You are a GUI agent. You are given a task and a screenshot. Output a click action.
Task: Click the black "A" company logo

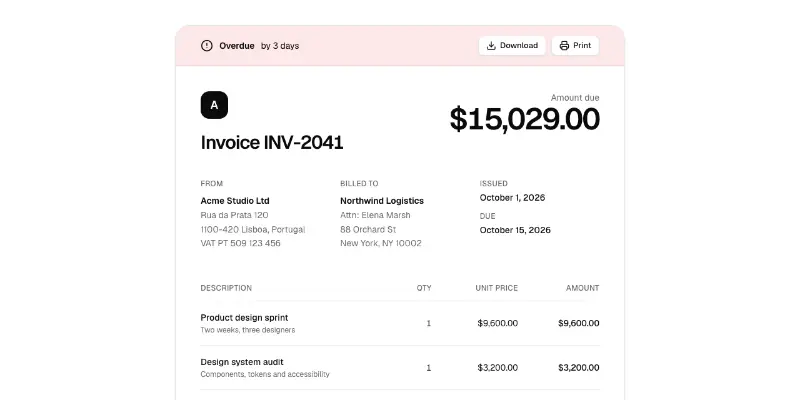[x=214, y=105]
